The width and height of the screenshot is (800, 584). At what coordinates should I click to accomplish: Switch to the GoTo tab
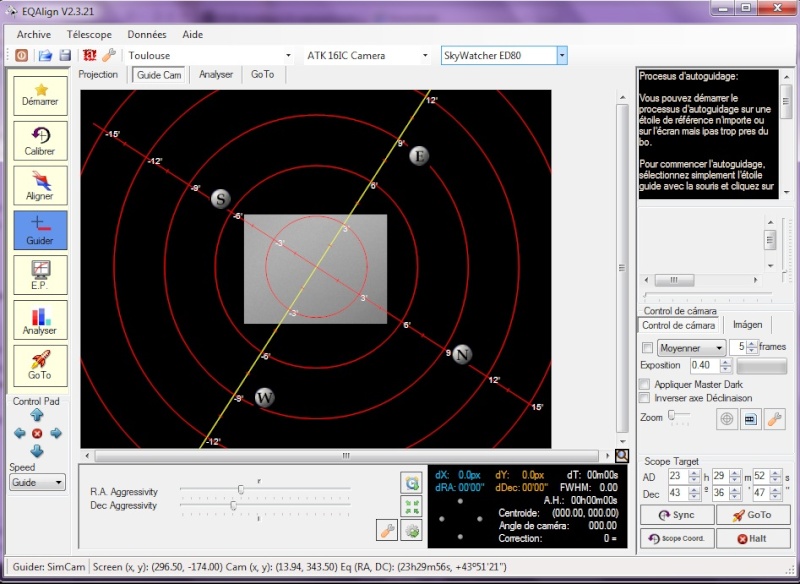pos(262,74)
